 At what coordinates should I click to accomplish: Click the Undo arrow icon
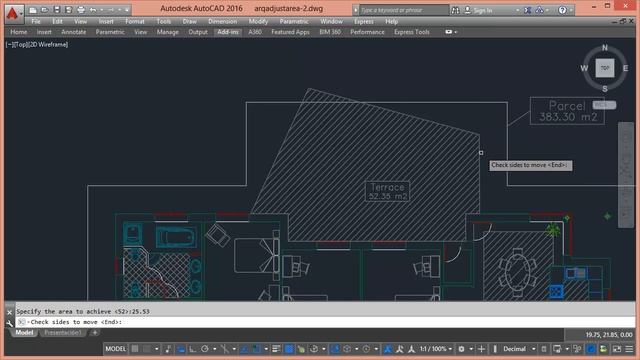93,10
